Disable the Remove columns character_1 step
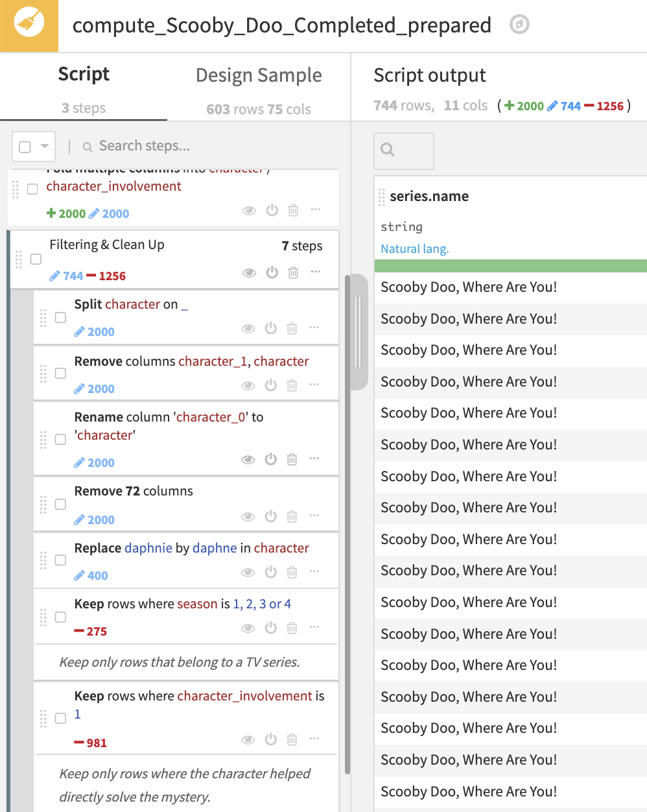Screen dimensions: 647x812 coord(271,385)
